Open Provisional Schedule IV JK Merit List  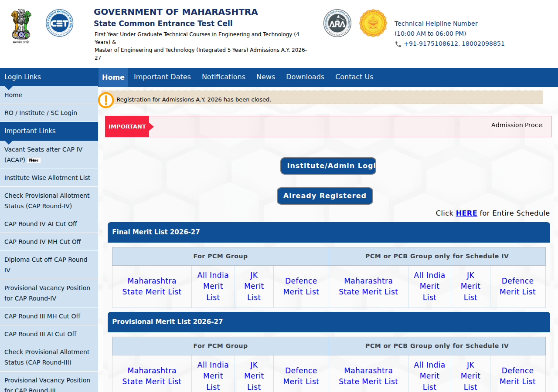click(x=470, y=376)
